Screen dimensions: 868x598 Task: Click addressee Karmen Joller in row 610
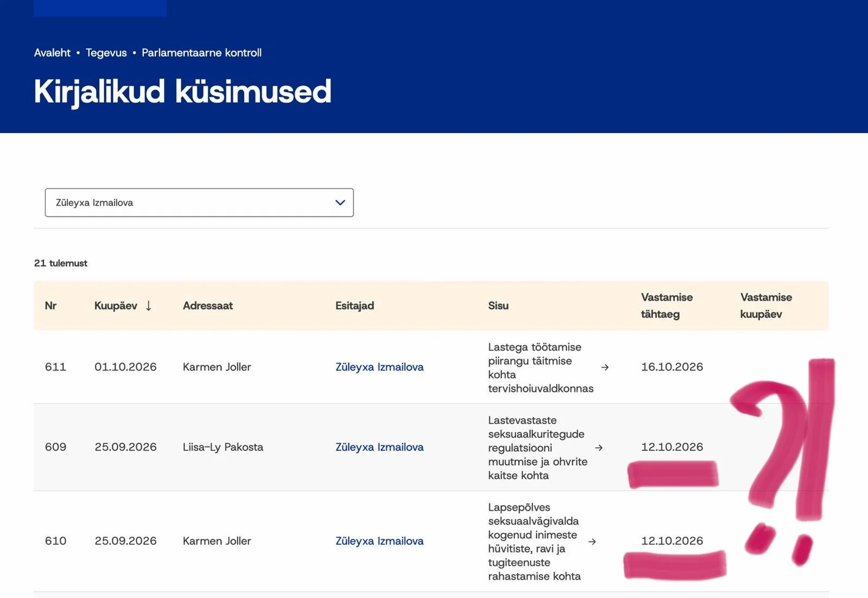pyautogui.click(x=217, y=541)
